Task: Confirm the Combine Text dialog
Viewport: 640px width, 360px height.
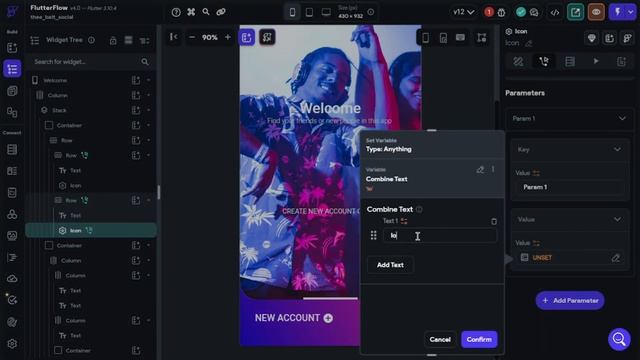Action: coord(479,340)
